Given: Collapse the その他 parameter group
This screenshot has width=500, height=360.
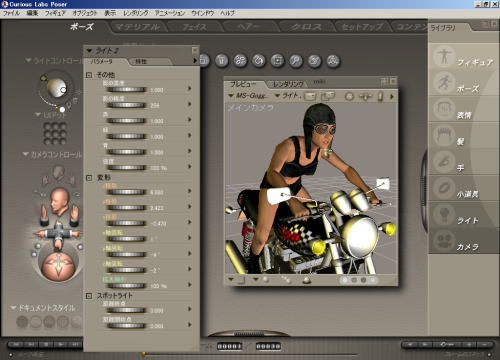Looking at the screenshot, I should [x=89, y=75].
